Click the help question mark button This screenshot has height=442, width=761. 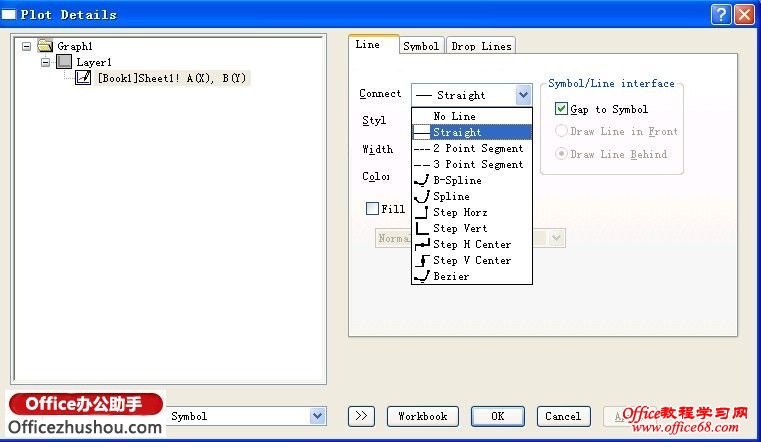[x=721, y=15]
